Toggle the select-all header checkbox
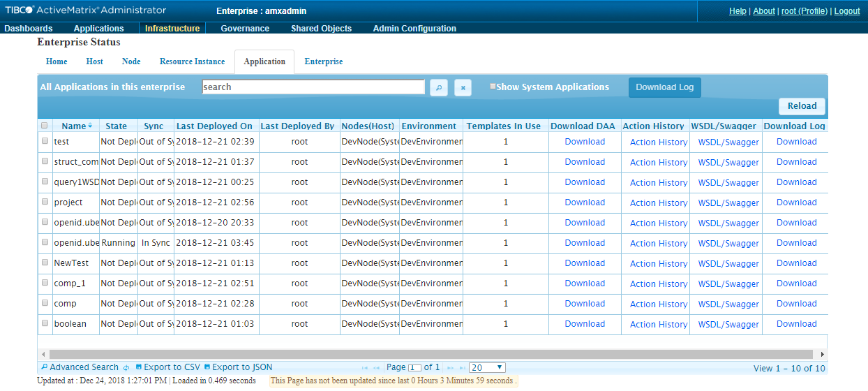The height and width of the screenshot is (391, 868). (x=45, y=126)
